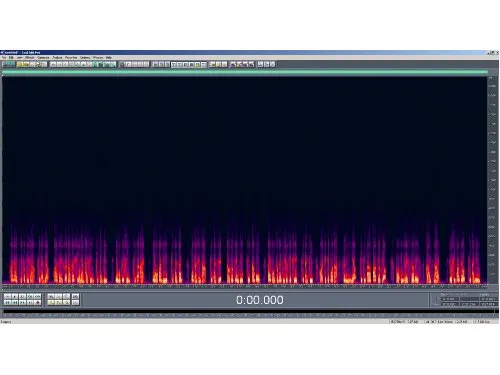Viewport: 500px width, 375px height.
Task: Stop playback with the transport Stop button
Action: point(7,296)
